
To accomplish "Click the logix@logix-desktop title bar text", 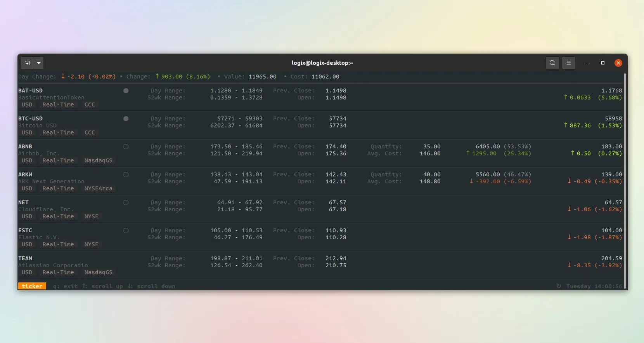I will [x=322, y=63].
